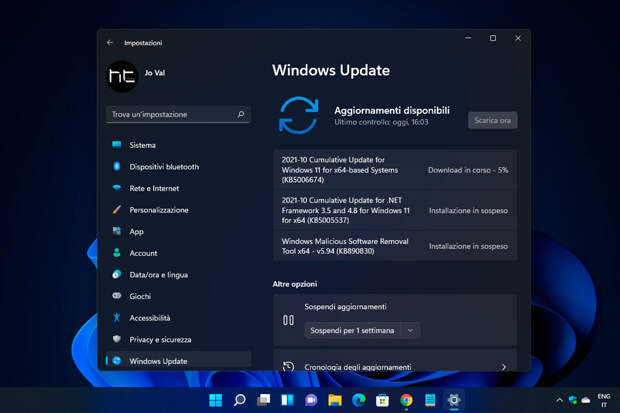Open the Jo Val account name
This screenshot has width=620, height=413.
[155, 73]
